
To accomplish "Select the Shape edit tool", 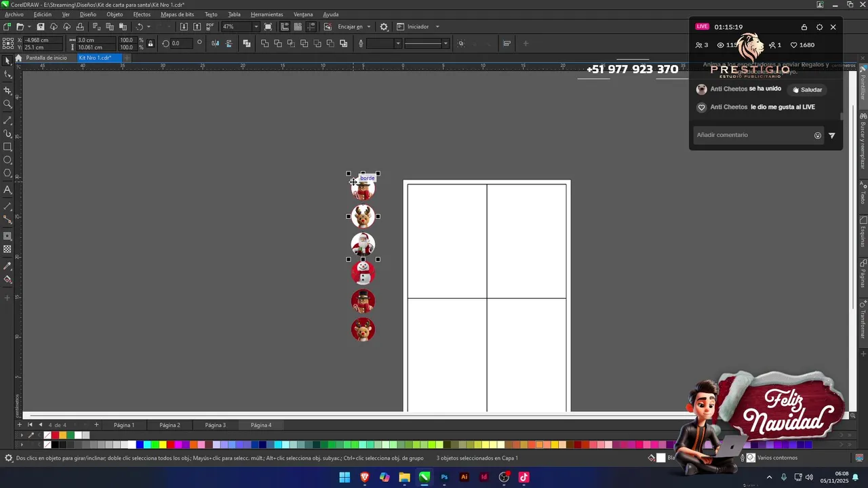I will (x=7, y=75).
